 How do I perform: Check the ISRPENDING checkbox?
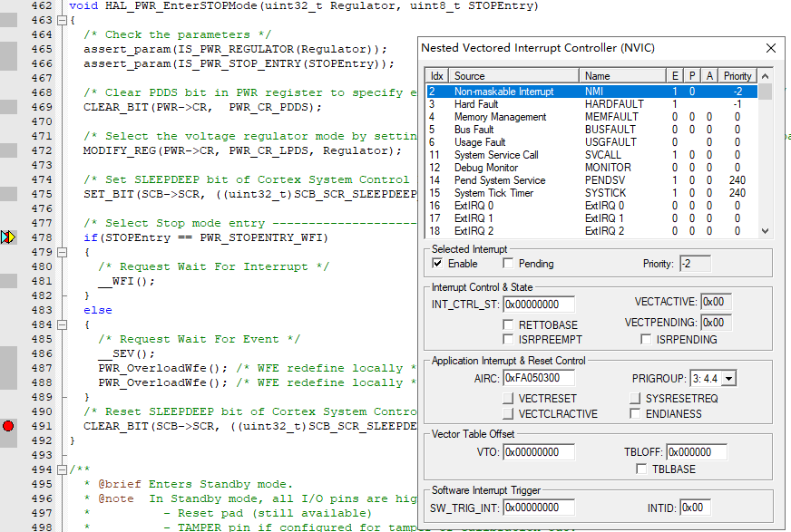tap(646, 340)
